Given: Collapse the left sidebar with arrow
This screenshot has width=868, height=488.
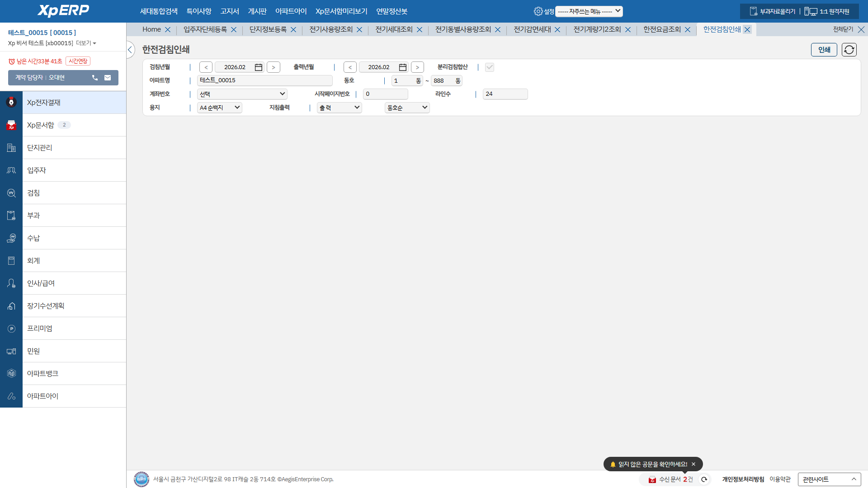Looking at the screenshot, I should point(130,50).
